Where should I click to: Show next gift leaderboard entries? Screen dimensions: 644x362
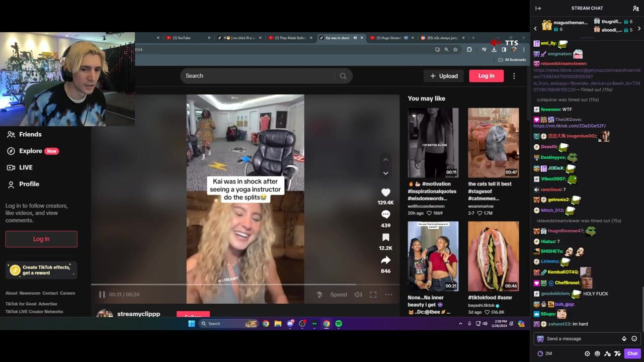coord(639,29)
